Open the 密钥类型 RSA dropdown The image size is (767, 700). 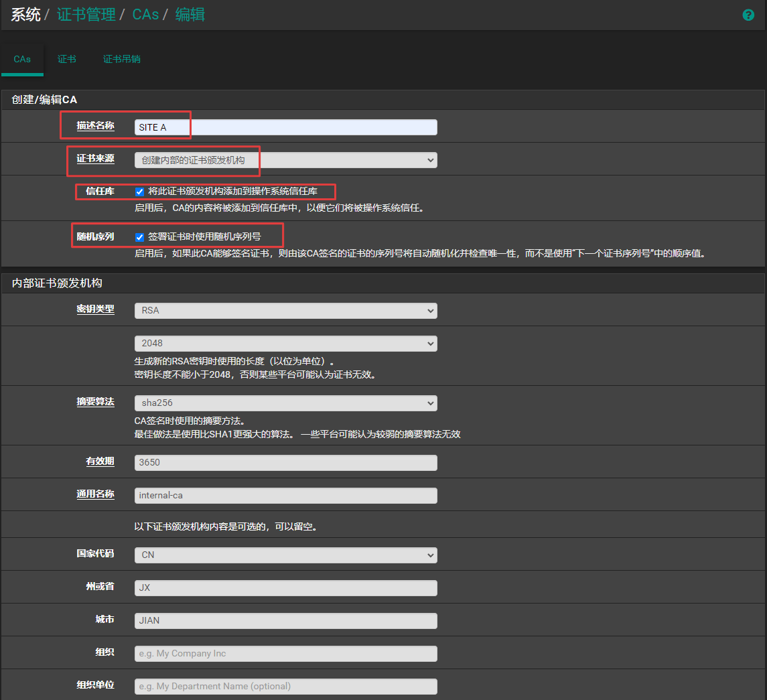(x=285, y=311)
